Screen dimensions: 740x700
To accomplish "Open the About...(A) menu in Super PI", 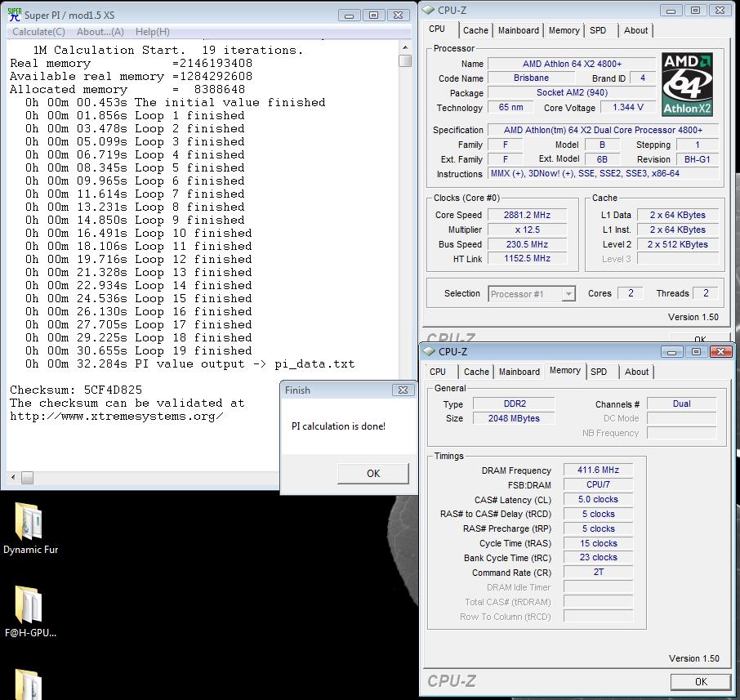I will click(x=100, y=32).
